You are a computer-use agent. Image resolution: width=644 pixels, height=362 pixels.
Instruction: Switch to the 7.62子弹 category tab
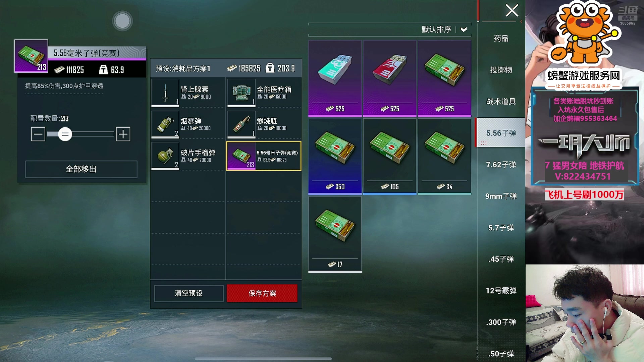[x=501, y=165]
